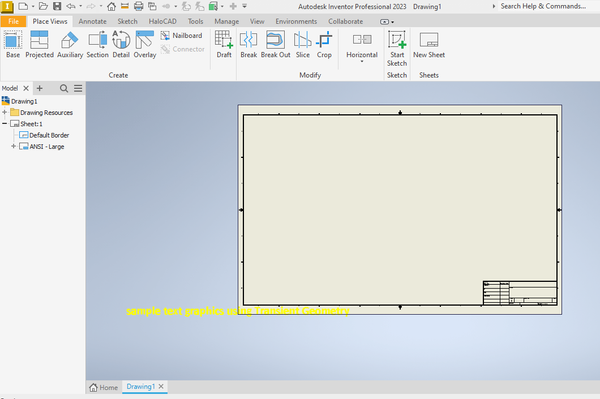Add a new browser panel with plus

[39, 88]
